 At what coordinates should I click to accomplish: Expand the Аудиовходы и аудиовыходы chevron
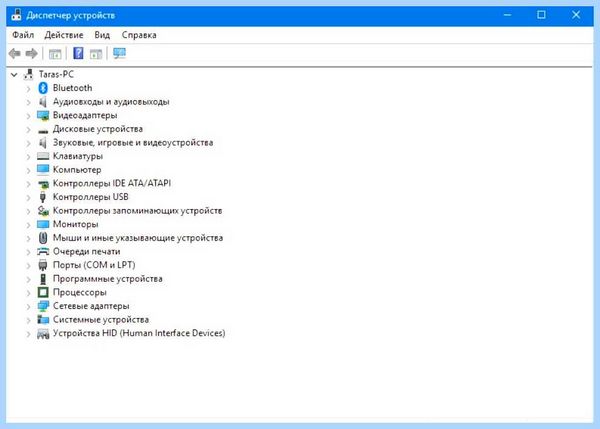[29, 102]
